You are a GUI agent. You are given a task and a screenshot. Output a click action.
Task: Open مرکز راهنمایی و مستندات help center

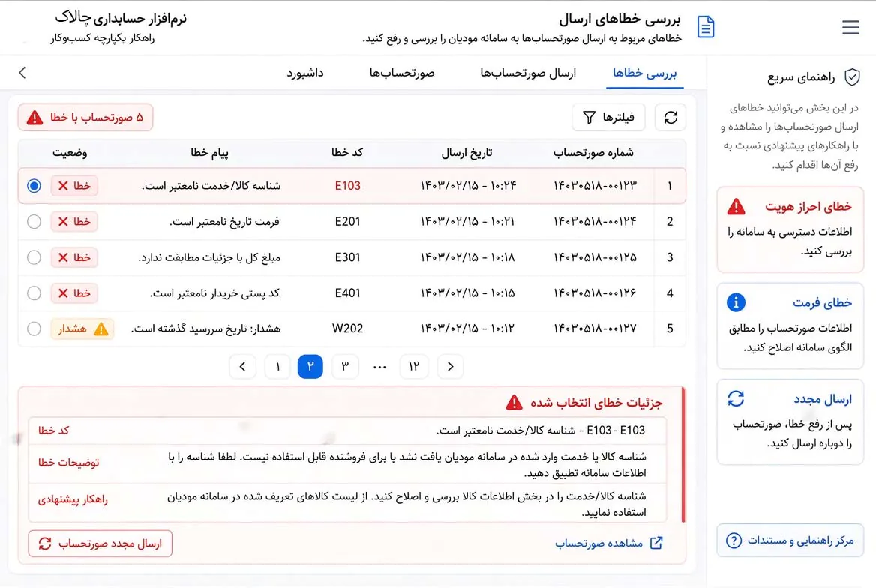coord(790,541)
